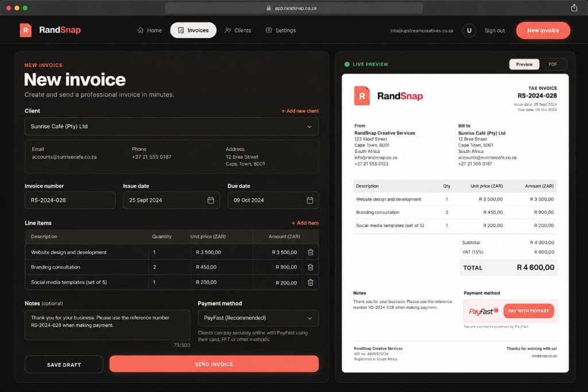Click the Due date field '09 Oct 2024'
The width and height of the screenshot is (588, 392).
pos(273,200)
